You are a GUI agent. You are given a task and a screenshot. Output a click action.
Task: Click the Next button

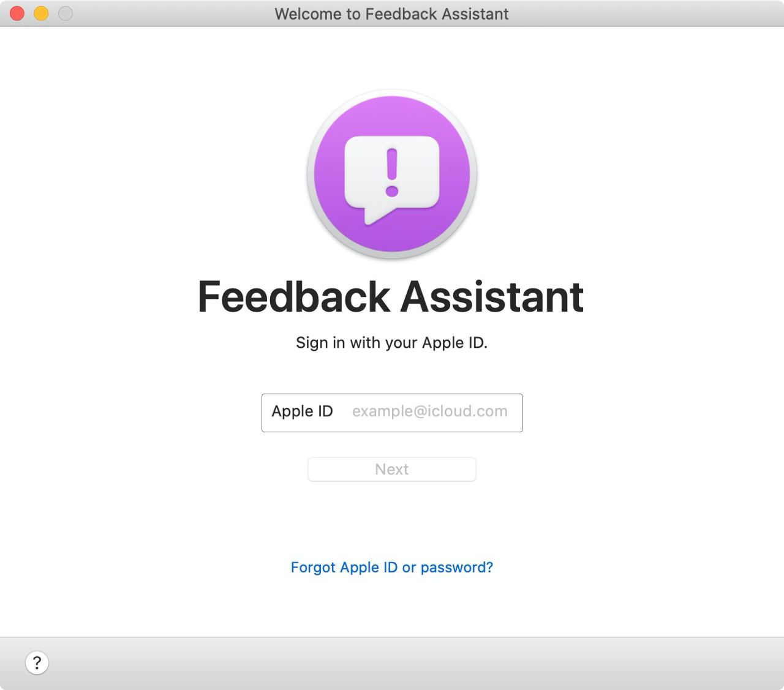click(392, 469)
